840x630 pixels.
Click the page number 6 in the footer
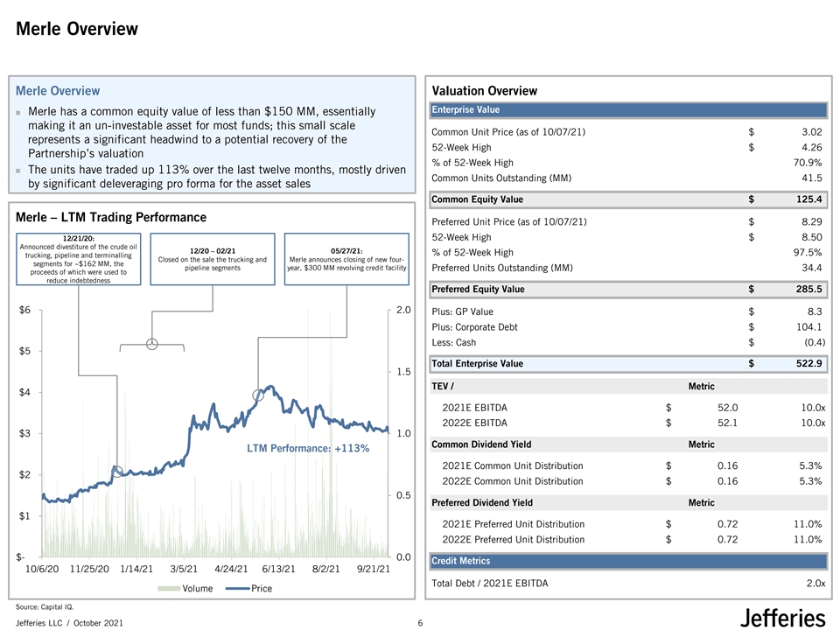coord(420,622)
